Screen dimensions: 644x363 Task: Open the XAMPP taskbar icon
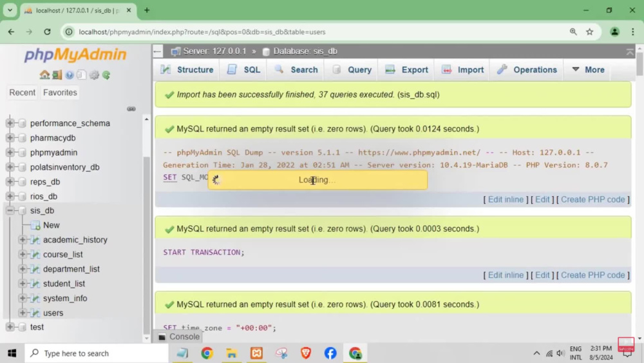point(256,353)
